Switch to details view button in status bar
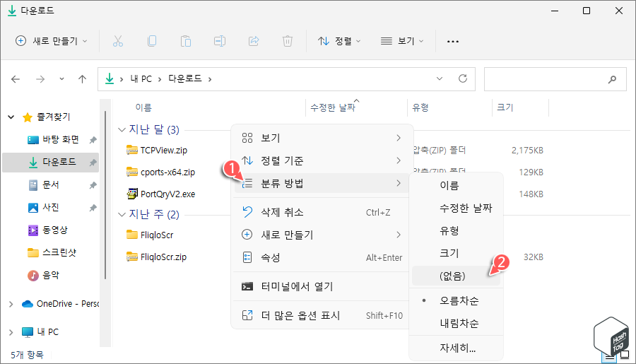The height and width of the screenshot is (364, 636). pyautogui.click(x=609, y=357)
